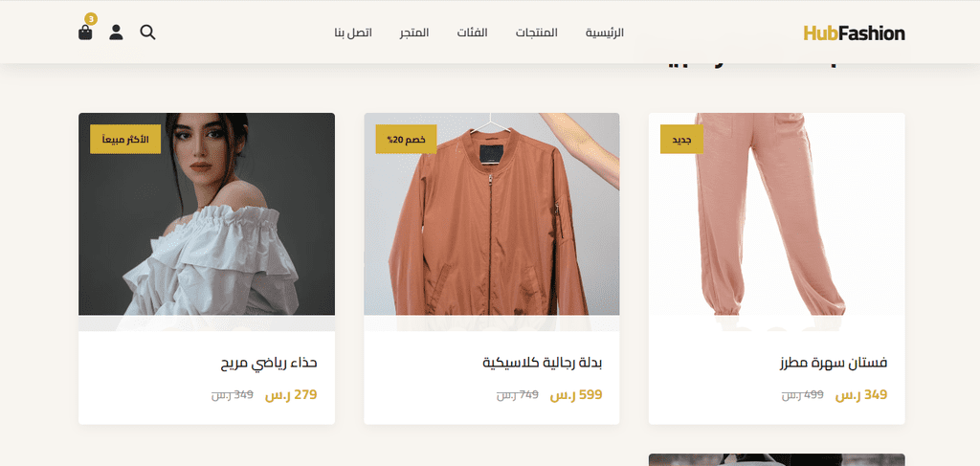
Task: Click the خصم 20% discount badge
Action: [x=406, y=140]
